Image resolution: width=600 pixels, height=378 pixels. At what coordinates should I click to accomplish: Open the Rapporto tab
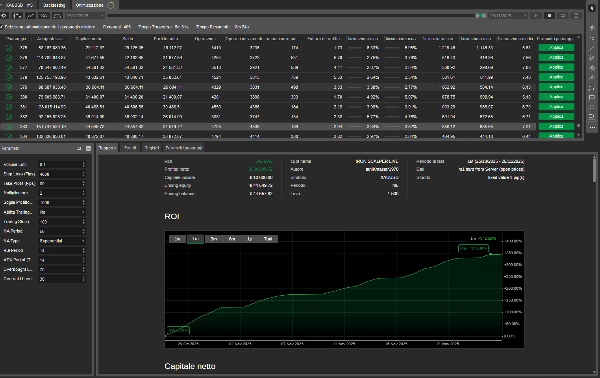click(107, 148)
